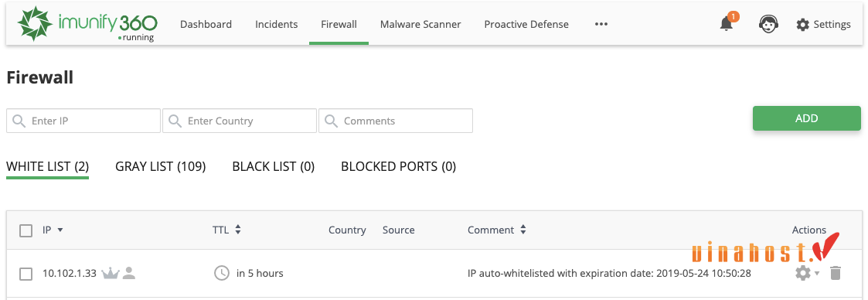
Task: Click the support headset icon
Action: (x=767, y=24)
